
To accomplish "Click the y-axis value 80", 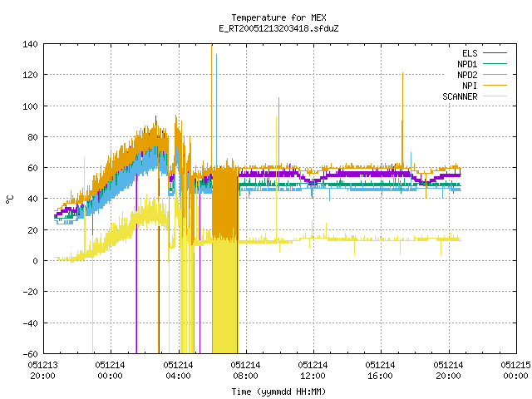I will pos(32,137).
